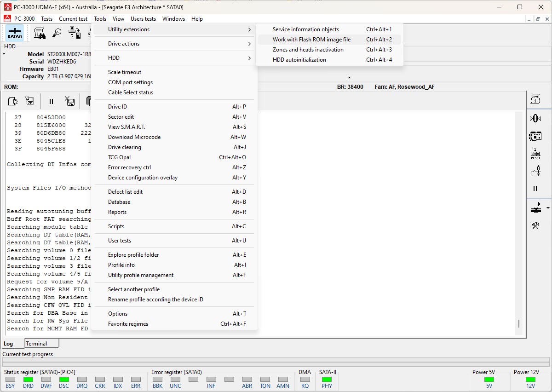Screen dimensions: 552x392
Task: Click the Current test progress bar
Action: (276, 362)
